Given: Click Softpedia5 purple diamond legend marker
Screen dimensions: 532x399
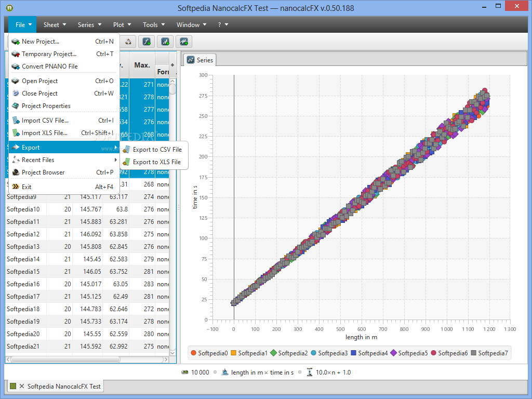Looking at the screenshot, I should [x=394, y=353].
